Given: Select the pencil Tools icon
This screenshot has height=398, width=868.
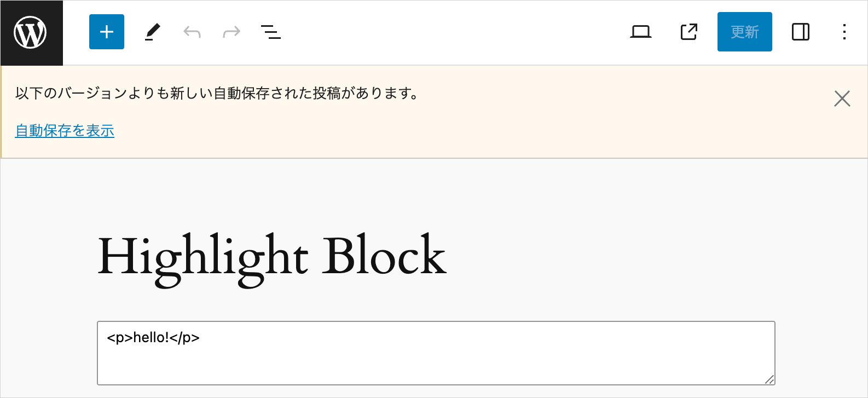Looking at the screenshot, I should pyautogui.click(x=153, y=32).
